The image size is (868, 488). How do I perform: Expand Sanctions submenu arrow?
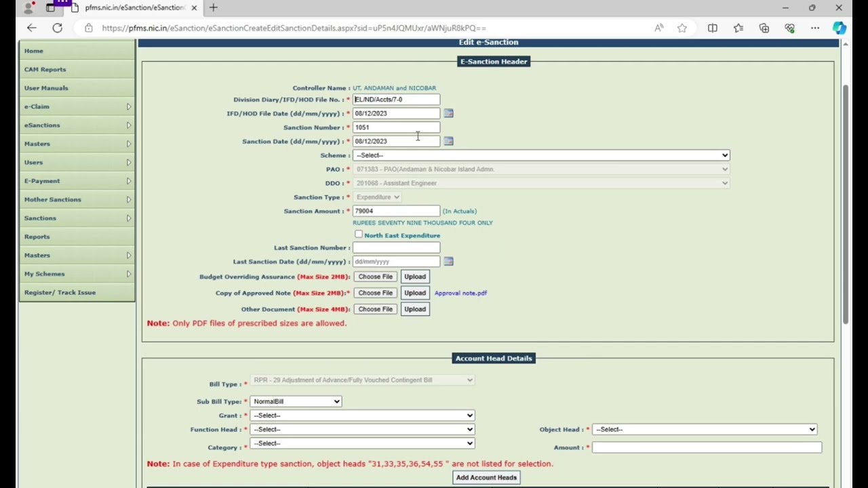click(x=128, y=218)
